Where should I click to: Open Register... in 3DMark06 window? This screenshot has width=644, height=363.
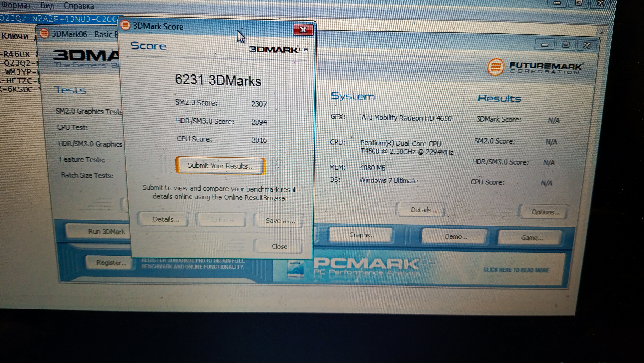pos(109,263)
